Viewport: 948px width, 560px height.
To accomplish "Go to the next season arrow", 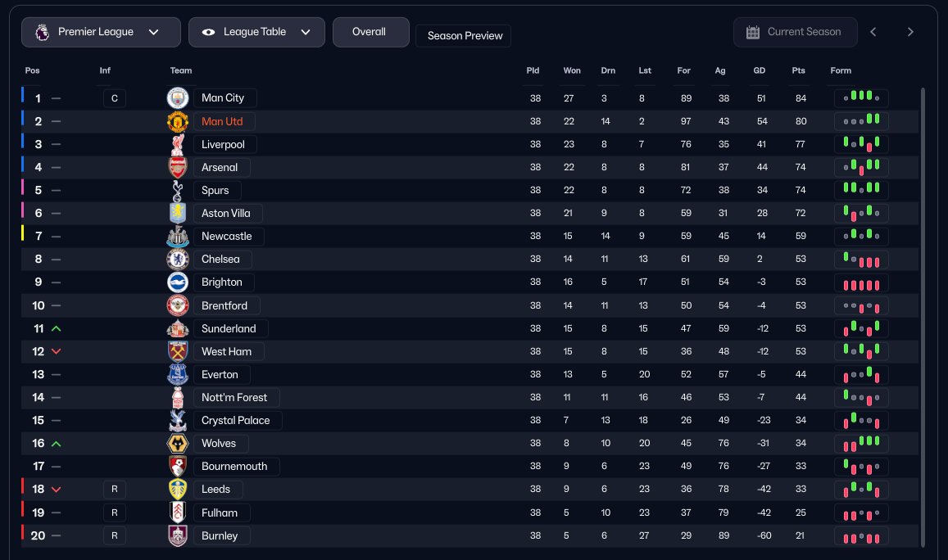I will pos(910,32).
